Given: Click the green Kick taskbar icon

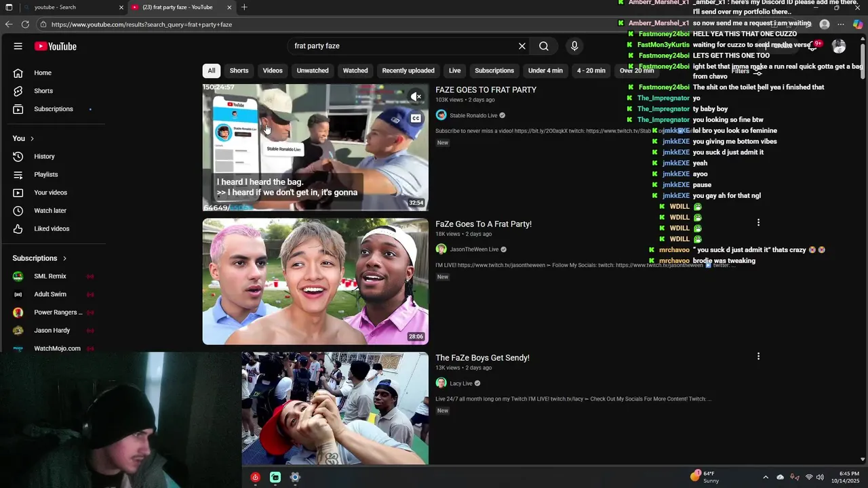Looking at the screenshot, I should 275,477.
